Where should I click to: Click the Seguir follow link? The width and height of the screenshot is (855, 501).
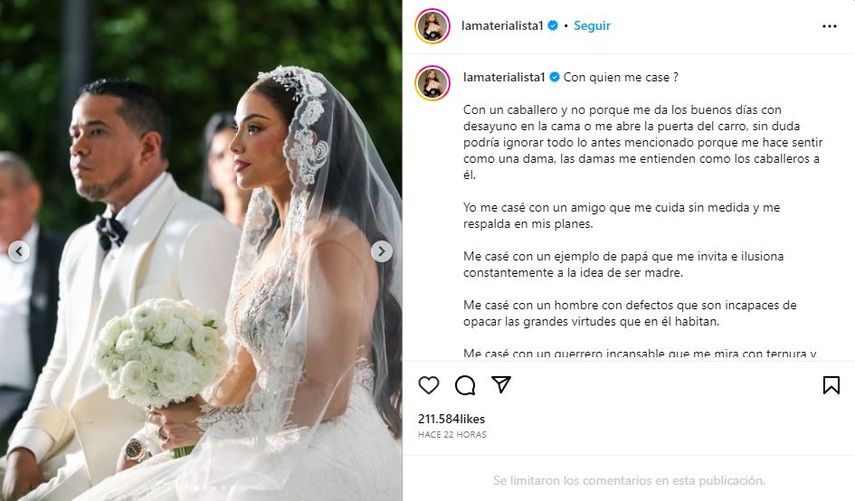click(592, 26)
